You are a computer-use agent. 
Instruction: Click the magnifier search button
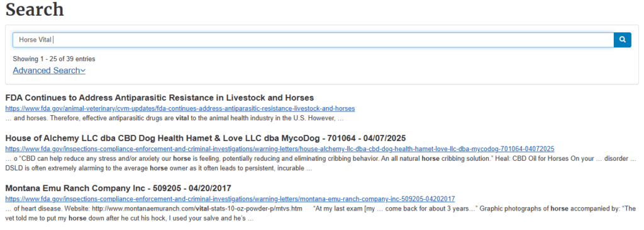pyautogui.click(x=622, y=40)
